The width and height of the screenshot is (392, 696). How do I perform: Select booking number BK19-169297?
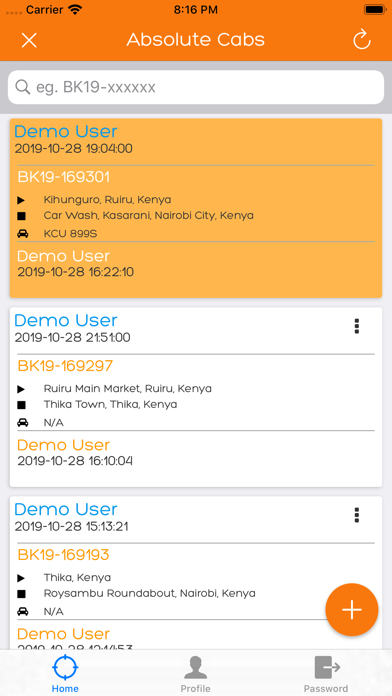(x=65, y=366)
